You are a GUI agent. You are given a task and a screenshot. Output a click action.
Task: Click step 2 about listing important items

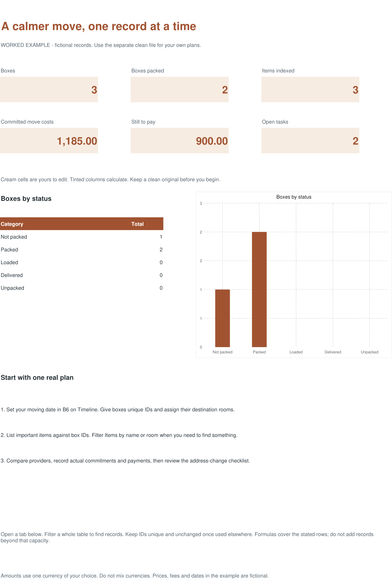[x=119, y=435]
